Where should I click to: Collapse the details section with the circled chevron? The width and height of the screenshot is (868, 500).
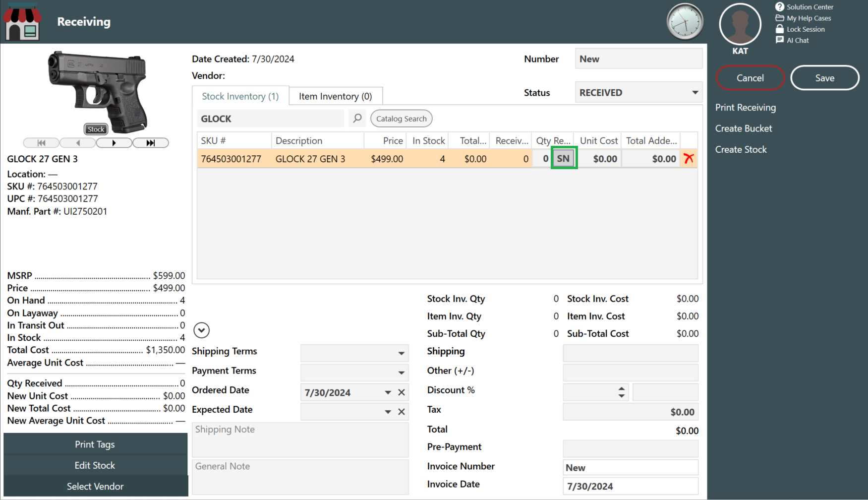tap(201, 330)
